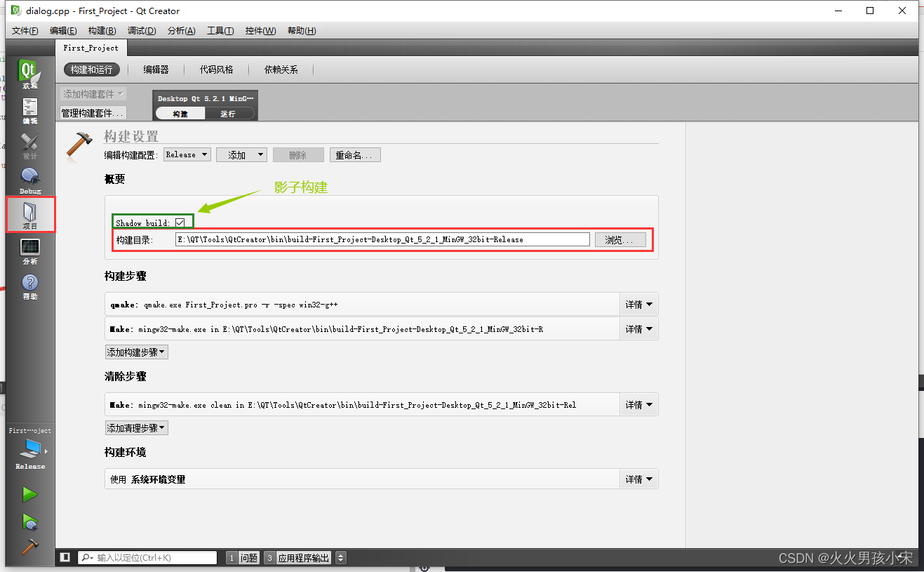The image size is (924, 572).
Task: Click the build directory path field
Action: pyautogui.click(x=382, y=239)
